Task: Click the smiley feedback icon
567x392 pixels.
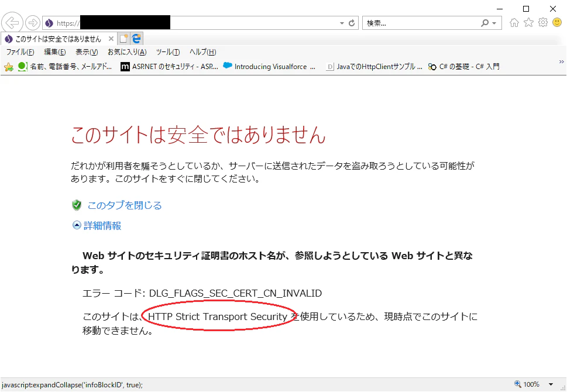Action: [x=556, y=22]
